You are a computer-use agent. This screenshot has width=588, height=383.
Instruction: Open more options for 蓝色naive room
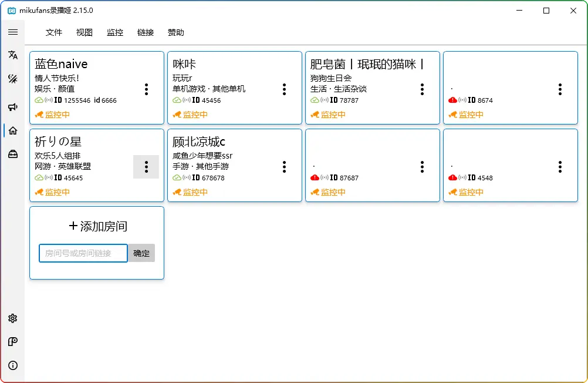146,89
